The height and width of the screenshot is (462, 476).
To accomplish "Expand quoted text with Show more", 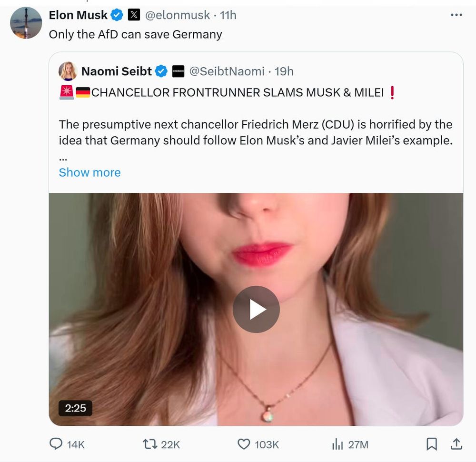I will click(x=89, y=172).
